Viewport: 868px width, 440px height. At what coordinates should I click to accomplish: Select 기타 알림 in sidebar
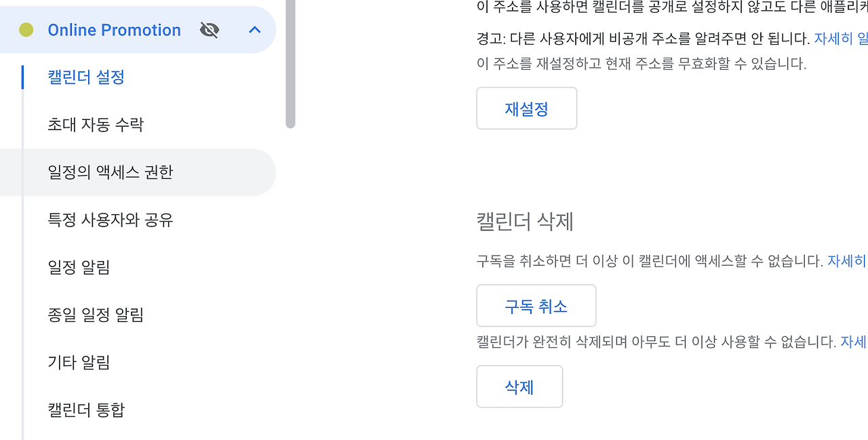click(79, 362)
